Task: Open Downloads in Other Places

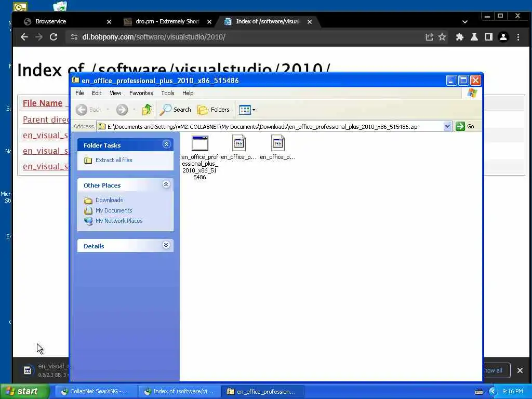Action: [109, 200]
